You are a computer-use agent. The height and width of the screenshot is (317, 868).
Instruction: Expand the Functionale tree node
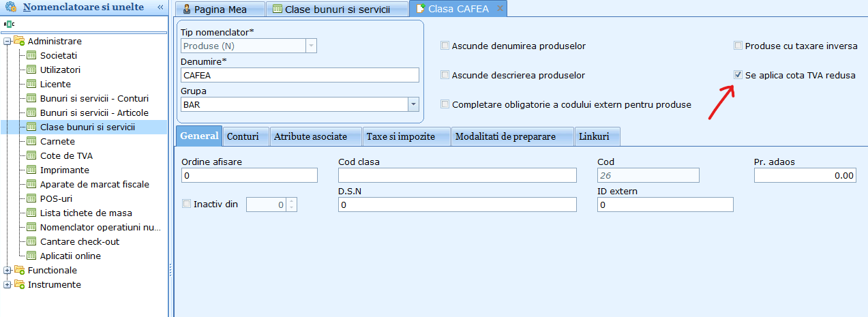8,271
